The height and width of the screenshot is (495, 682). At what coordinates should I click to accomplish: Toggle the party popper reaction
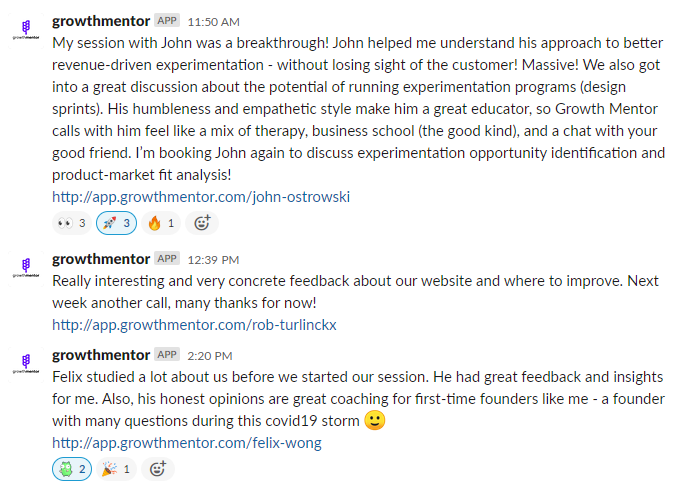coord(116,469)
